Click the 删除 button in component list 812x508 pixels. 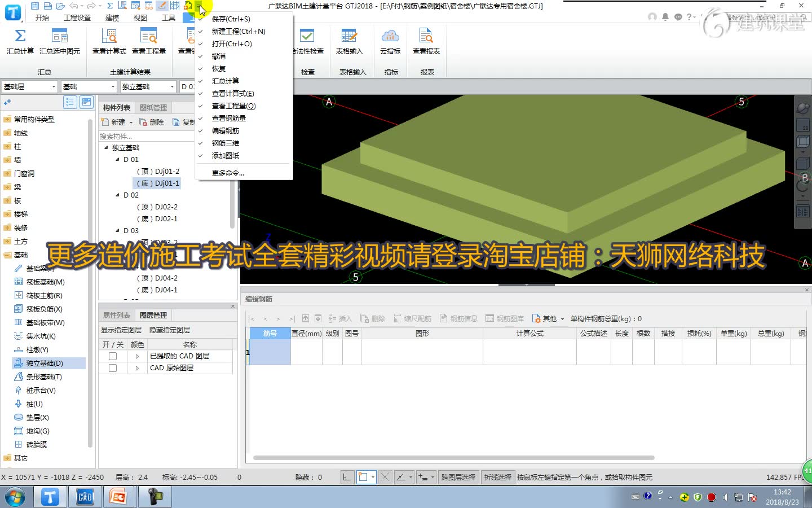(152, 122)
